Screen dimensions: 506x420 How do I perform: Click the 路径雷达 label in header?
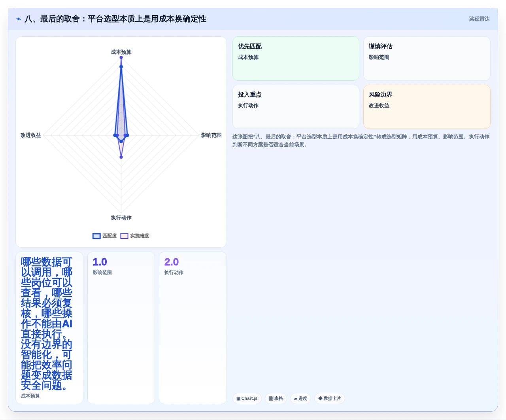(x=479, y=19)
